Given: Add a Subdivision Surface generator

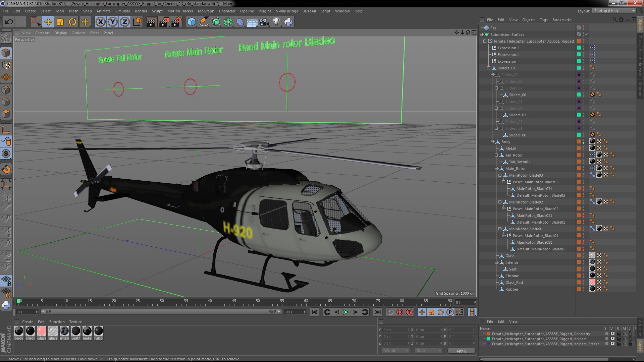Looking at the screenshot, I should [216, 22].
